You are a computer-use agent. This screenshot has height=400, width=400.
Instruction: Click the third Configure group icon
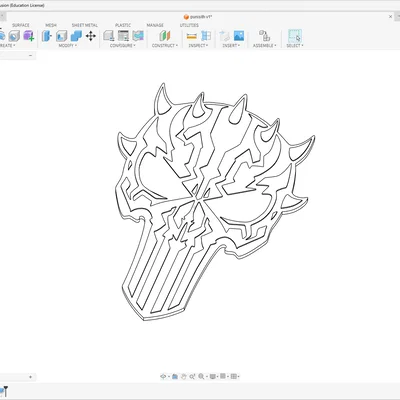[138, 36]
